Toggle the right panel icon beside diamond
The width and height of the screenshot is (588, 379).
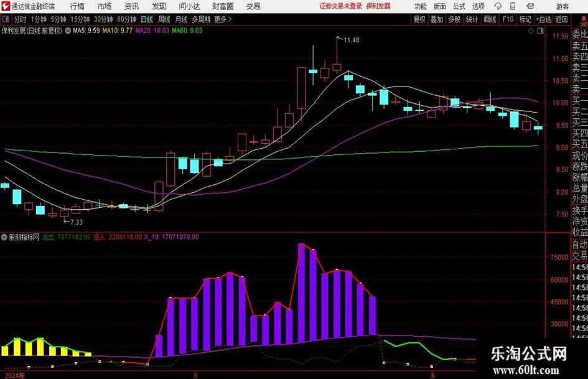(x=540, y=31)
